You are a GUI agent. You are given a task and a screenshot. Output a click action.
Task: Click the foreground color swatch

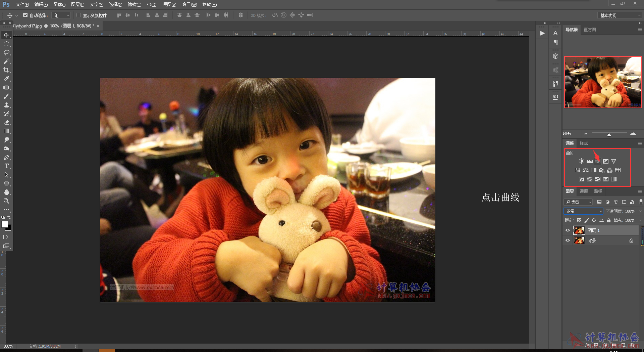[5, 224]
